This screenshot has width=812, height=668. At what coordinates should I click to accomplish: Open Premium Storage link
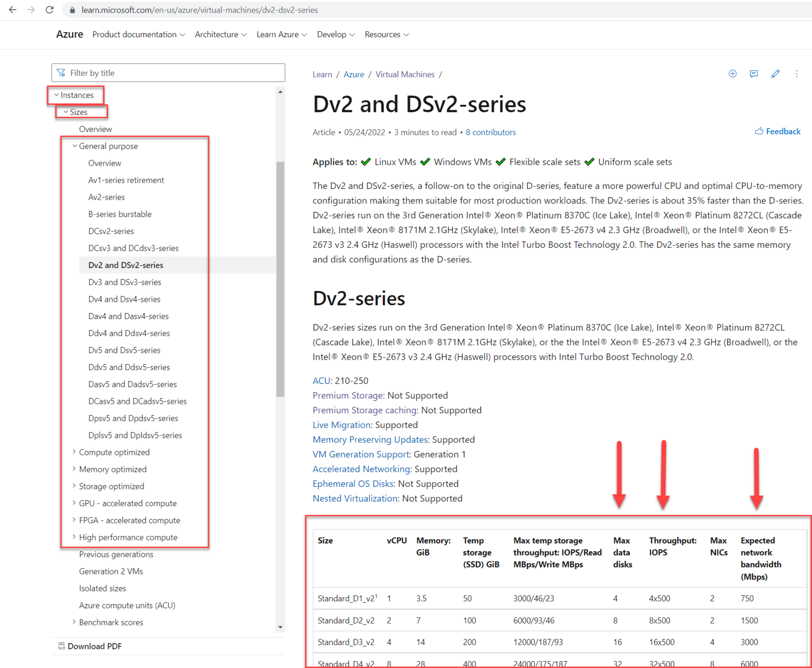point(348,395)
